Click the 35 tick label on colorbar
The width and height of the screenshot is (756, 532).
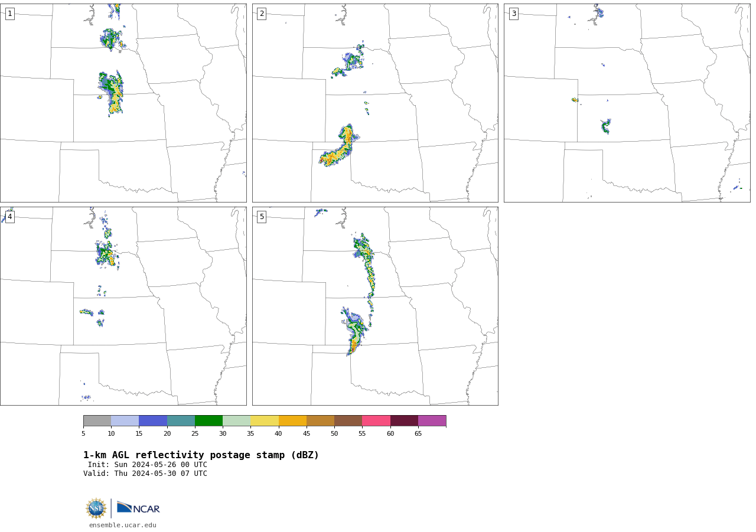click(250, 434)
